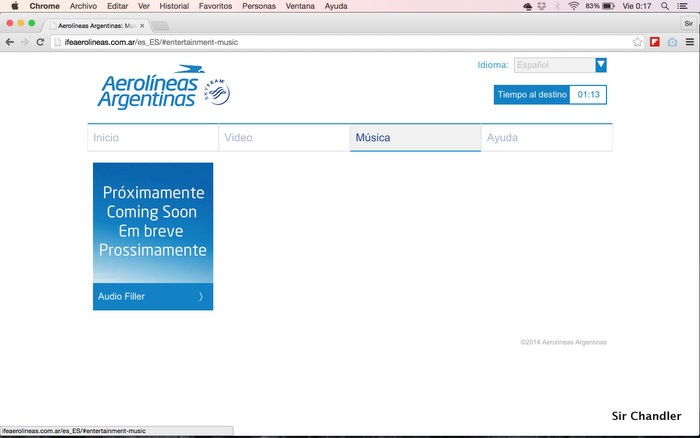
Task: Open the Flipboard extension icon
Action: (654, 42)
